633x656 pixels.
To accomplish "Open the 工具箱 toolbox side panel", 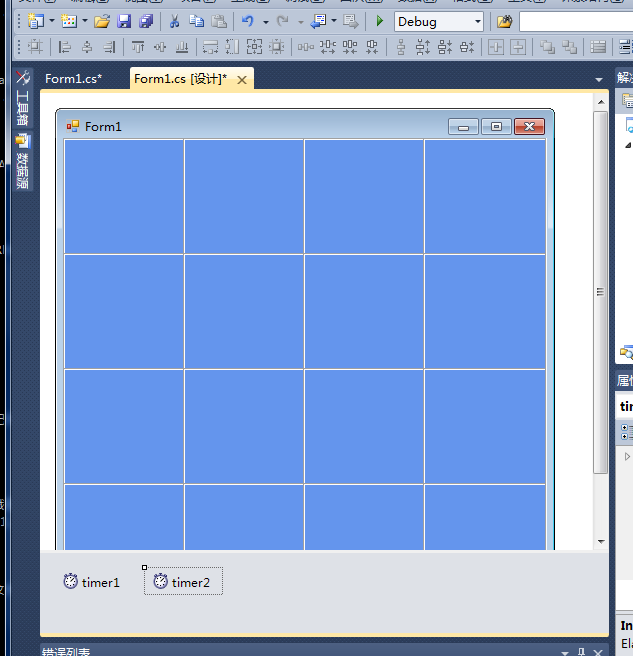I will pyautogui.click(x=23, y=98).
